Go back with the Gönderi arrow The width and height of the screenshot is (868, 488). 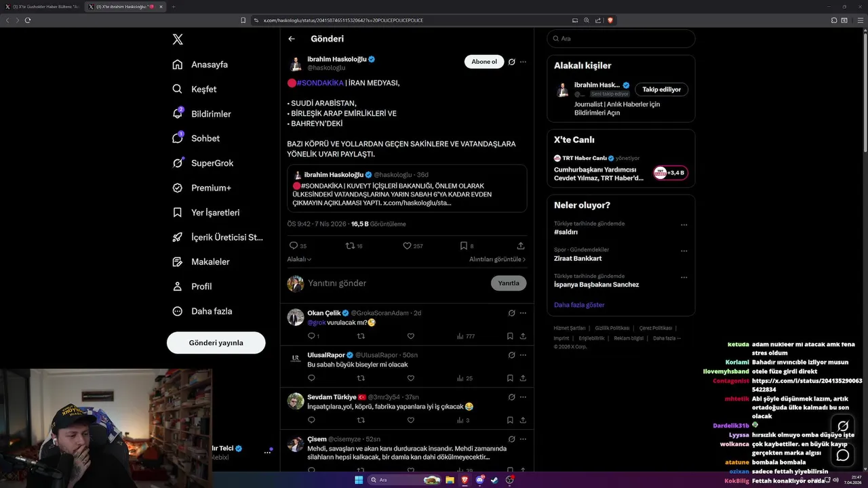pos(292,39)
